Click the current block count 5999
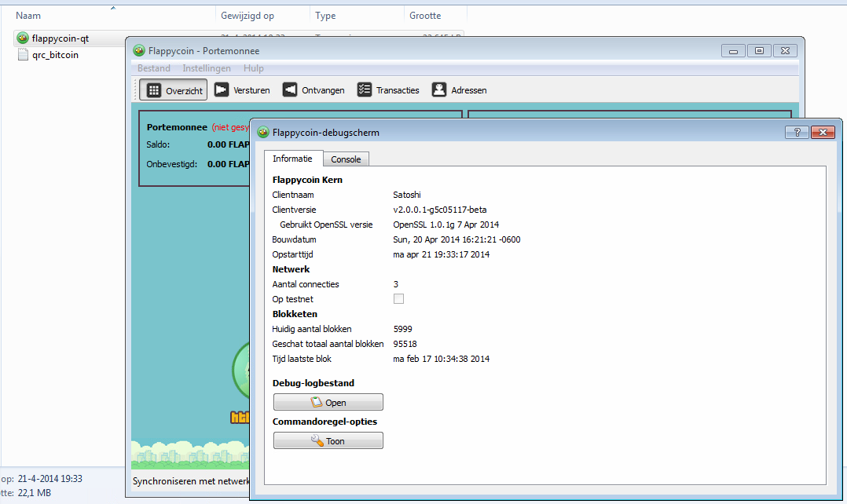Image resolution: width=847 pixels, height=504 pixels. [x=403, y=329]
